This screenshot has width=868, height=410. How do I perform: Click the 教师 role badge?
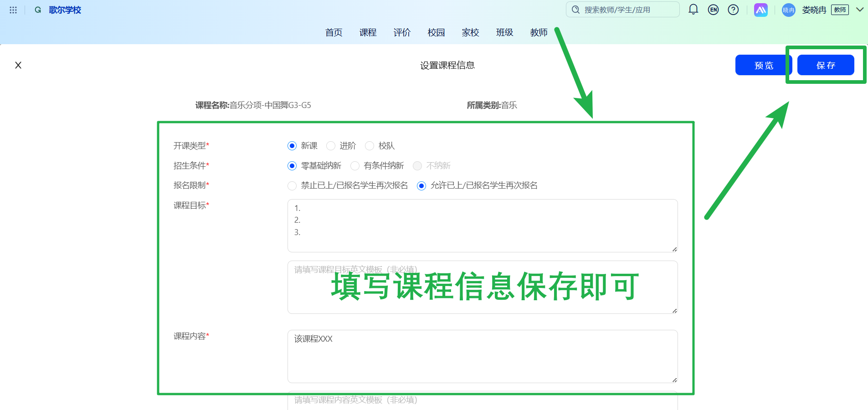(x=840, y=10)
